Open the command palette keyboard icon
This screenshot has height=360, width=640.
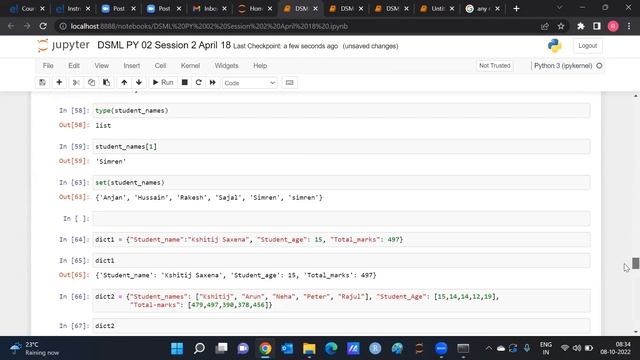pos(289,82)
